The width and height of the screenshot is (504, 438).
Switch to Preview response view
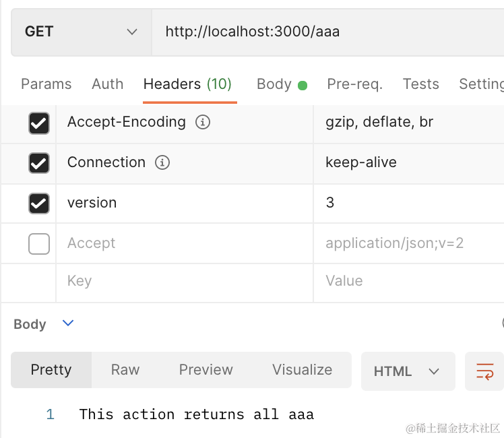tap(206, 370)
